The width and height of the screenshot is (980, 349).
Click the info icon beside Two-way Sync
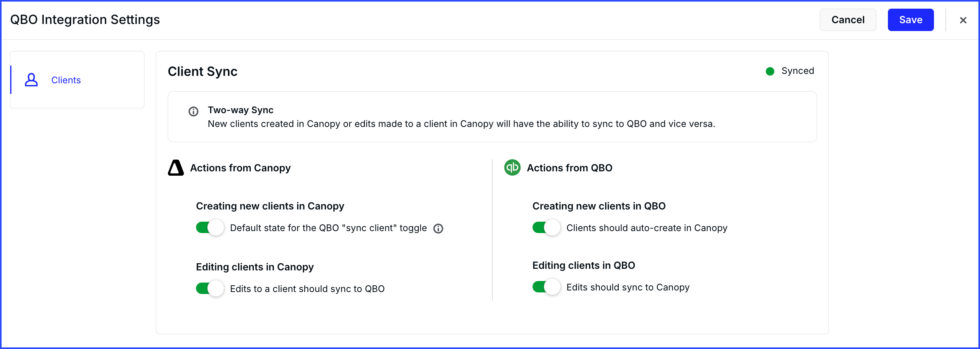193,112
